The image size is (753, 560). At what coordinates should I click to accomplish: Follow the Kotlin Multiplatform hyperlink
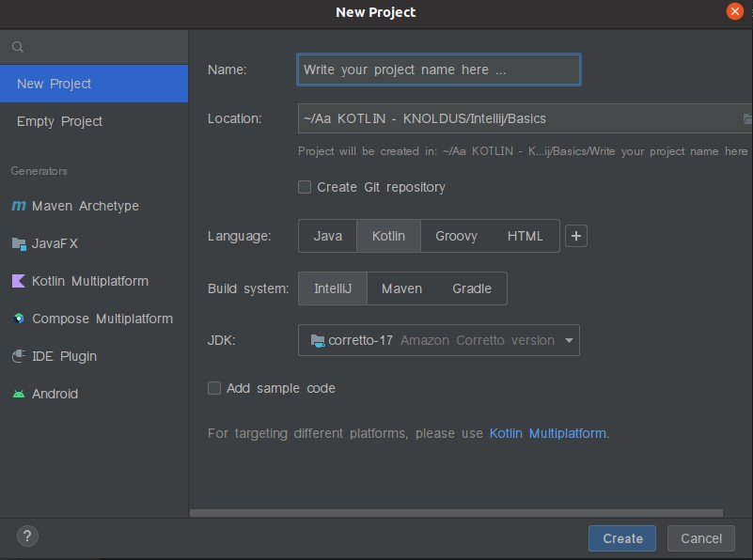[x=547, y=433]
